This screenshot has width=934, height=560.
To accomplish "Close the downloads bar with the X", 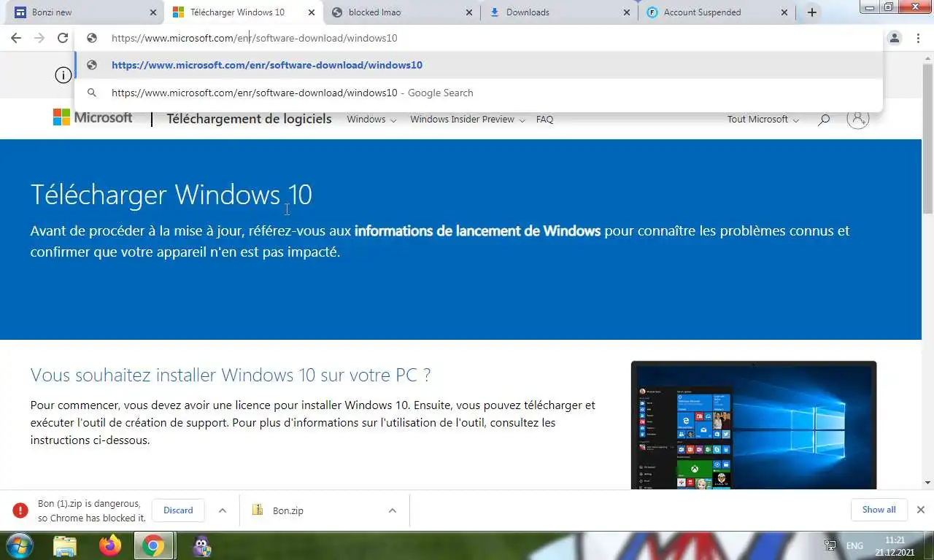I will click(x=921, y=510).
